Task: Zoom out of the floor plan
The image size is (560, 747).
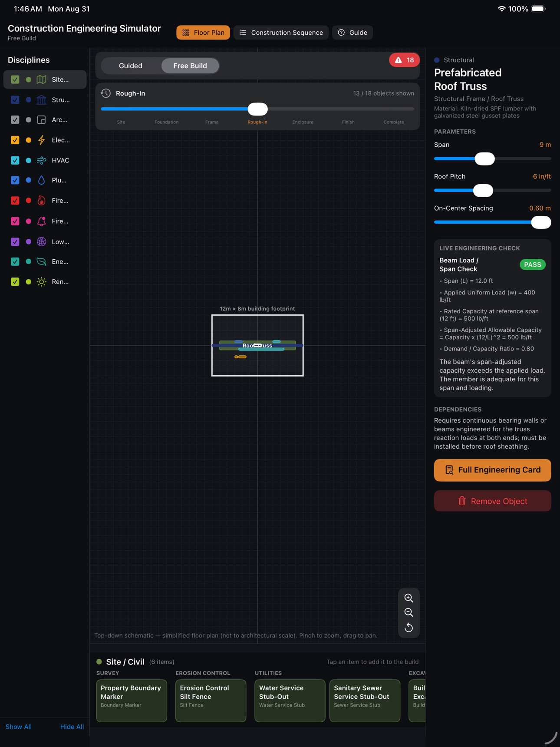Action: (x=408, y=613)
